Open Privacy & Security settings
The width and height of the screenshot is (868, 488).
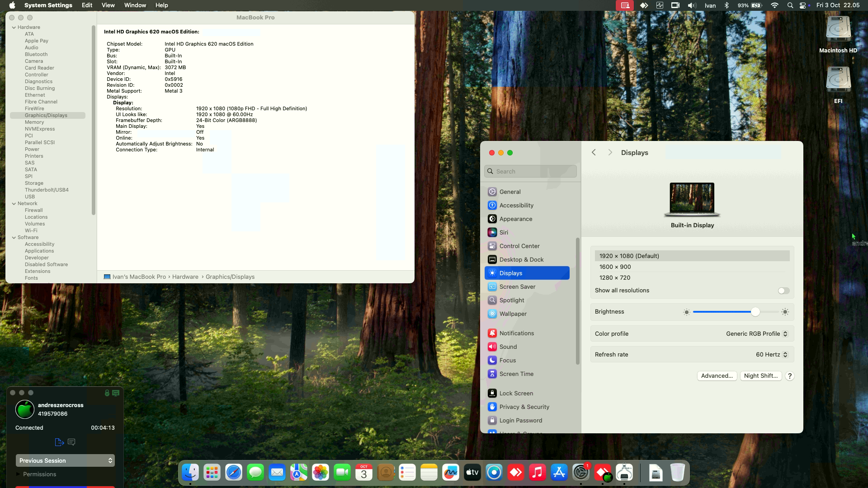click(x=527, y=407)
